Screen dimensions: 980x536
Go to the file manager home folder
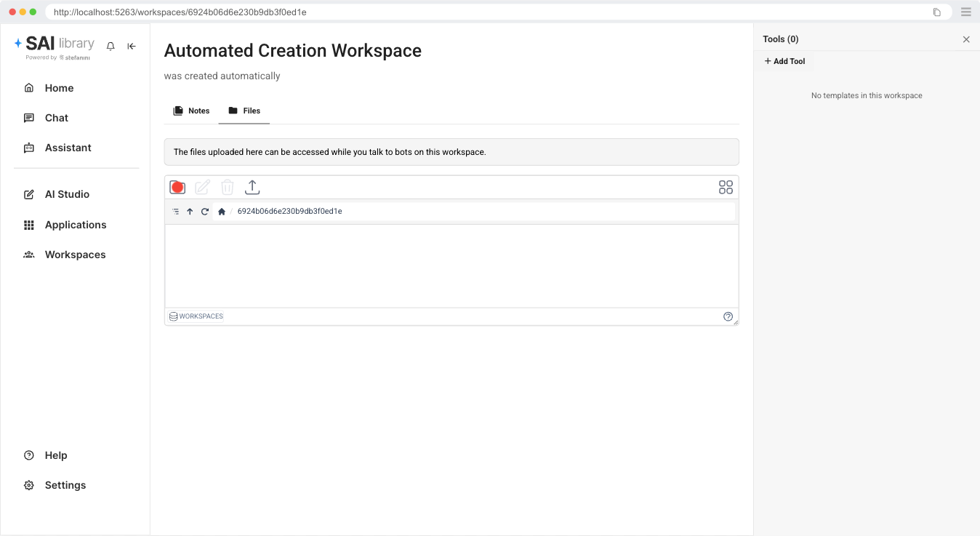[222, 212]
